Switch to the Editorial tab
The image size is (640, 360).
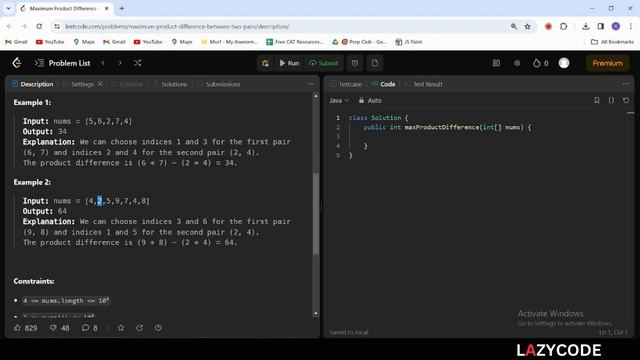pos(127,84)
